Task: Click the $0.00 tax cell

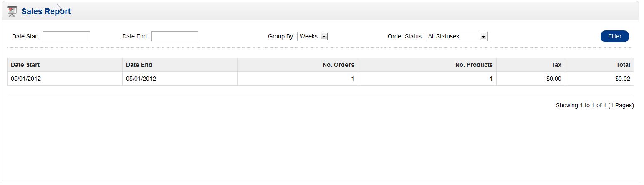Action: pyautogui.click(x=553, y=79)
